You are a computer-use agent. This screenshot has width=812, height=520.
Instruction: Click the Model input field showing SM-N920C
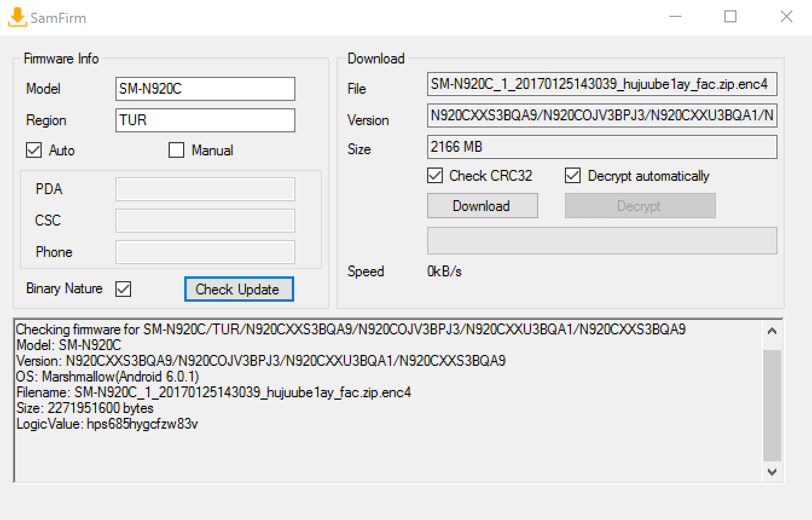(x=205, y=89)
